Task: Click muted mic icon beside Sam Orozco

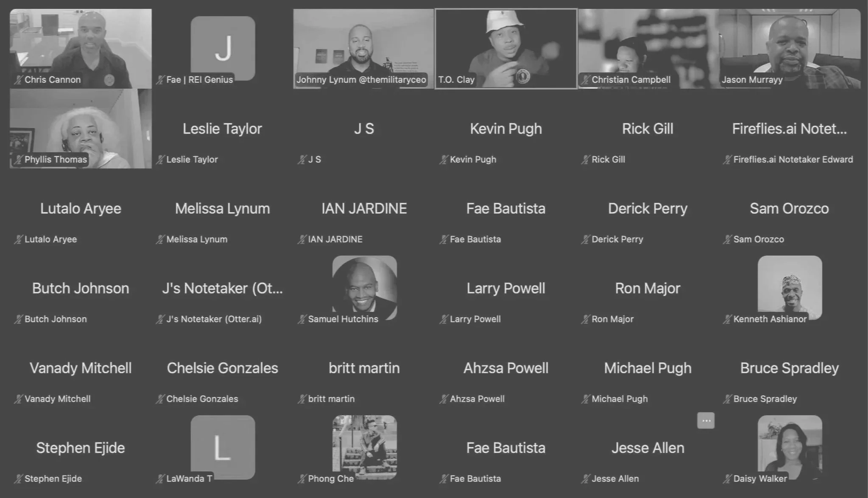Action: tap(727, 239)
